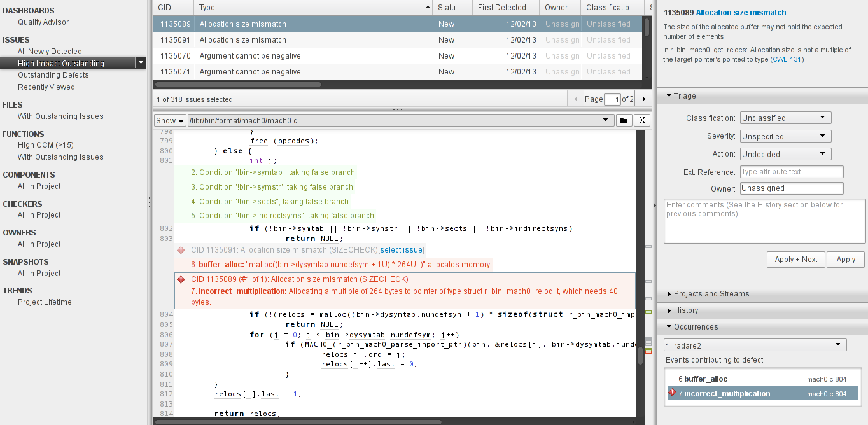
Task: Click the page number input field
Action: 612,99
